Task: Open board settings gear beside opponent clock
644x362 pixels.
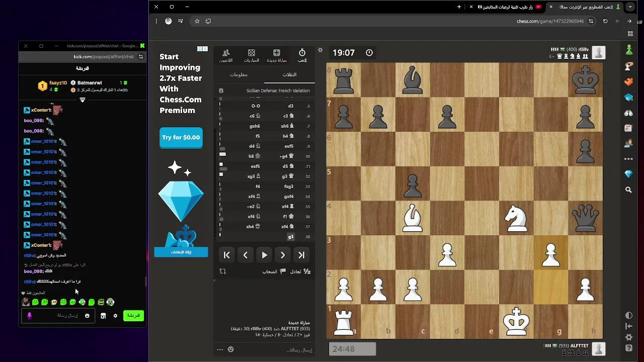Action: click(320, 50)
